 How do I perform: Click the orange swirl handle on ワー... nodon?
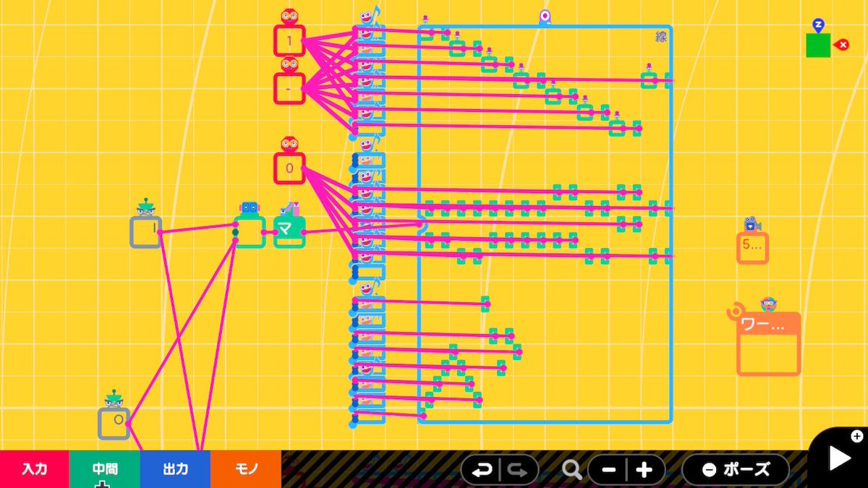[x=734, y=312]
